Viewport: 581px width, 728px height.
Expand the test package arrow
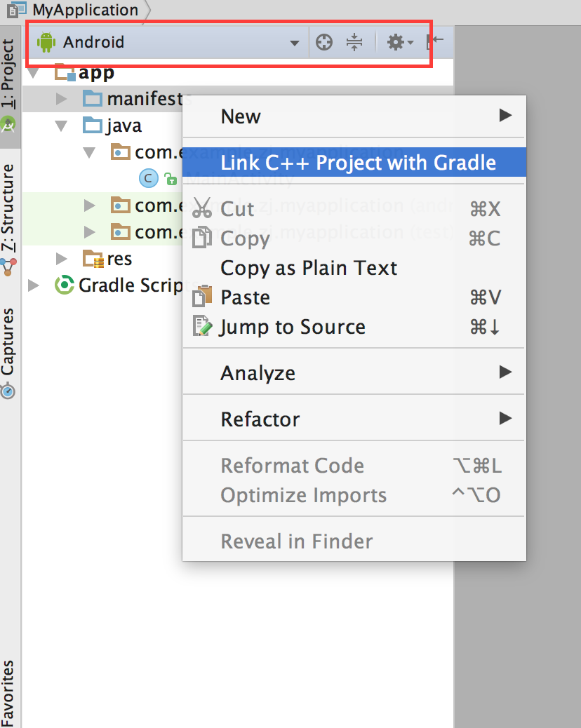pyautogui.click(x=89, y=232)
